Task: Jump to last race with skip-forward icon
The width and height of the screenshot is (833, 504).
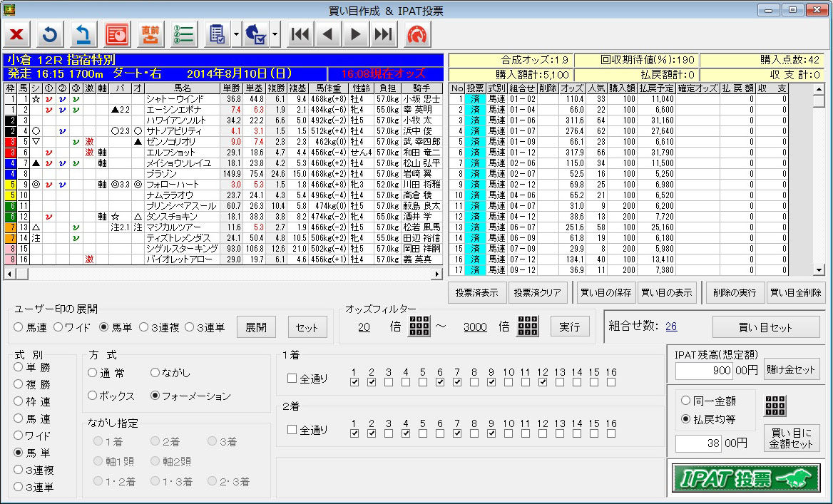Action: click(383, 35)
